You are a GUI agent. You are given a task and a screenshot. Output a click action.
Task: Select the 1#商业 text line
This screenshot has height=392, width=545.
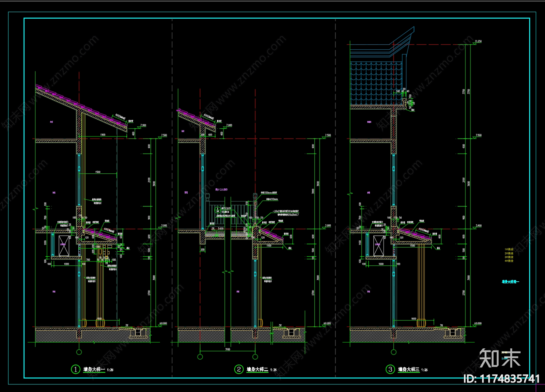tap(509, 249)
